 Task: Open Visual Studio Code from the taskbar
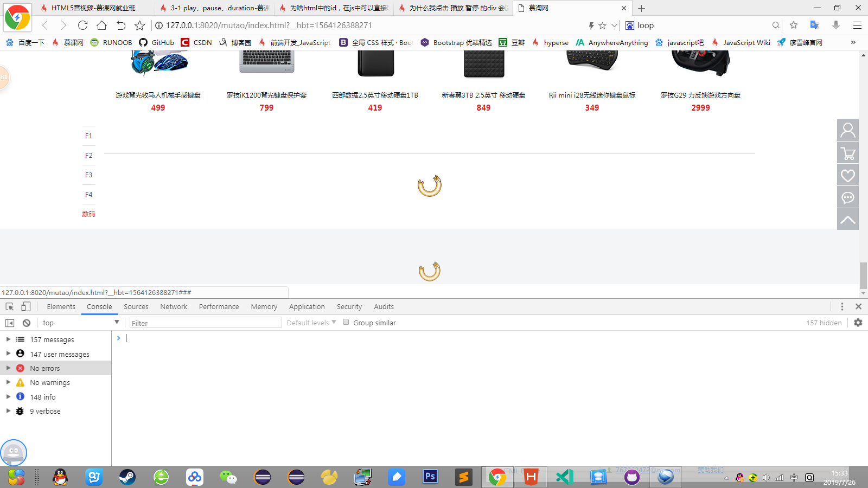click(565, 477)
